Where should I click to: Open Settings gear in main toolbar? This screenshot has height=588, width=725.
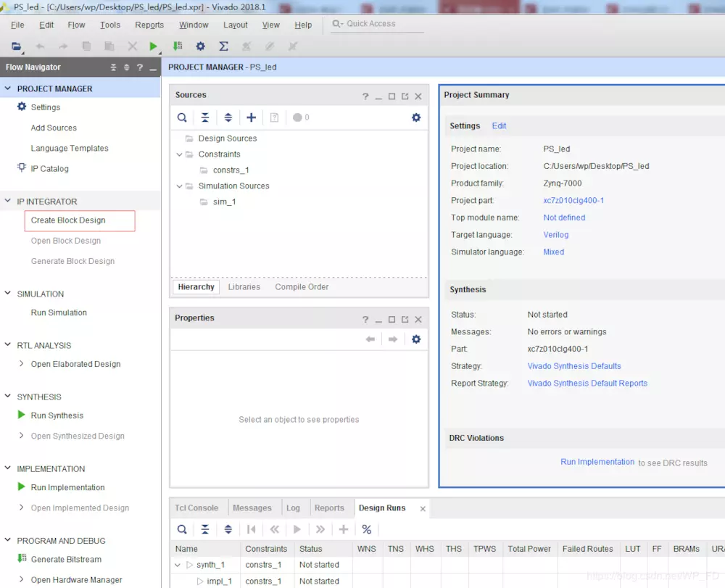tap(200, 46)
